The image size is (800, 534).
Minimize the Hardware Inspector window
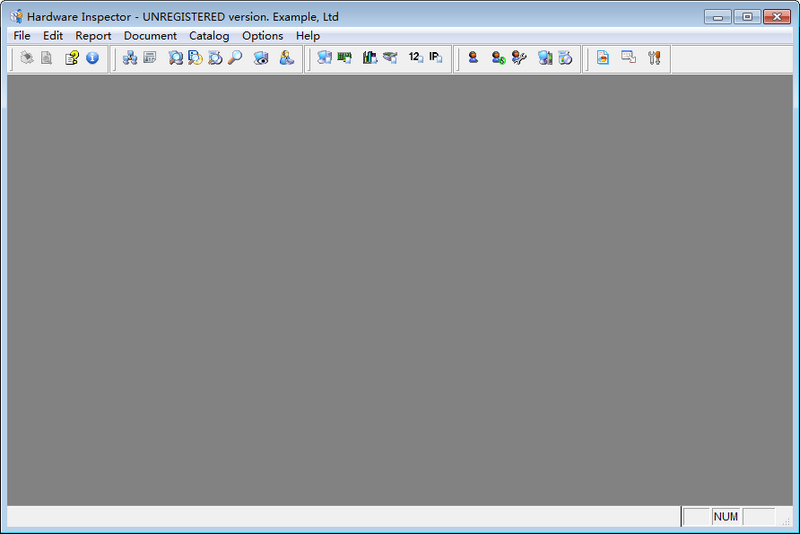(718, 17)
